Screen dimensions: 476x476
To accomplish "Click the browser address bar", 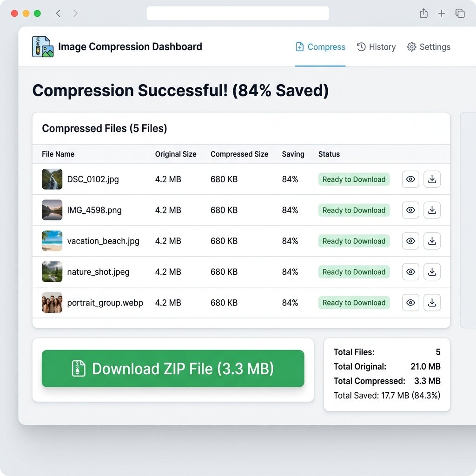I will (238, 13).
